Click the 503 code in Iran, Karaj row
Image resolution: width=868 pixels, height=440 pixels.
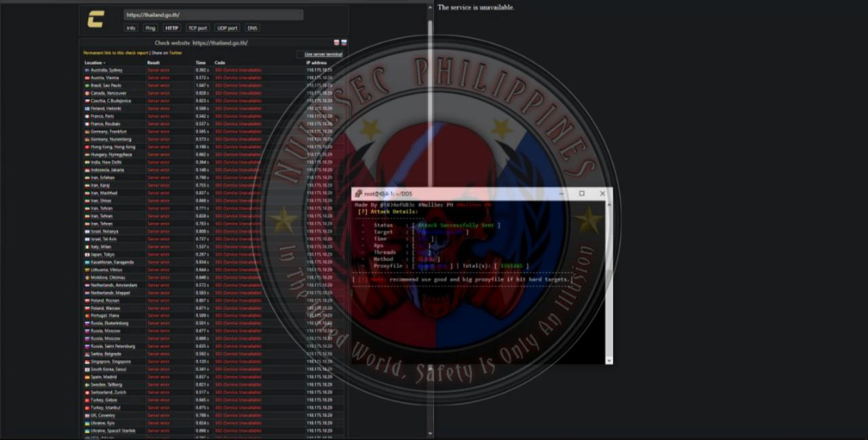238,185
